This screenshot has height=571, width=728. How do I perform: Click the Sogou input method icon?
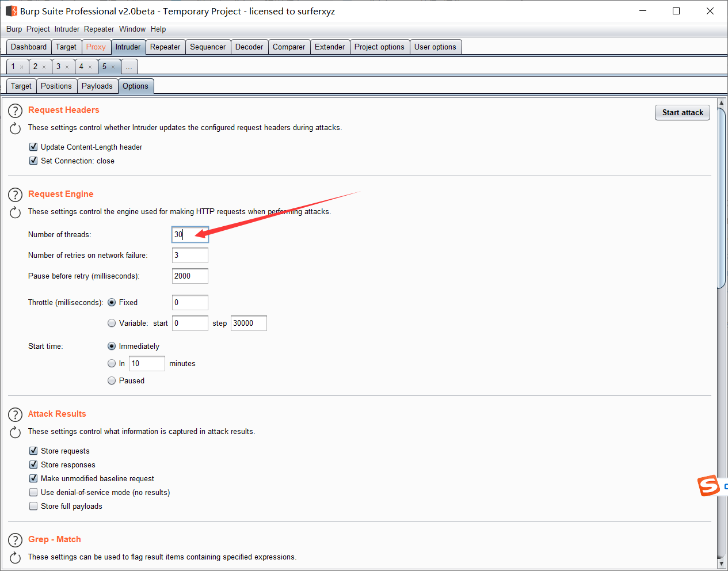pos(709,486)
